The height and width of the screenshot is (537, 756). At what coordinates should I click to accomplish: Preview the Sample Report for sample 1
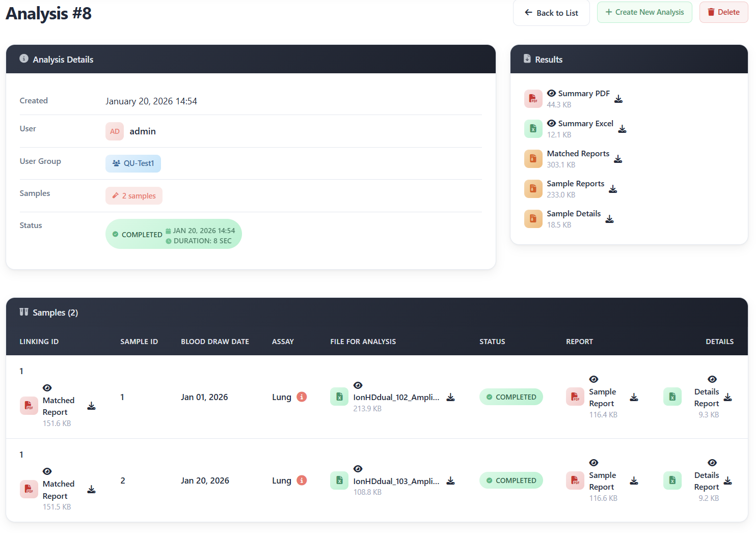pyautogui.click(x=593, y=379)
